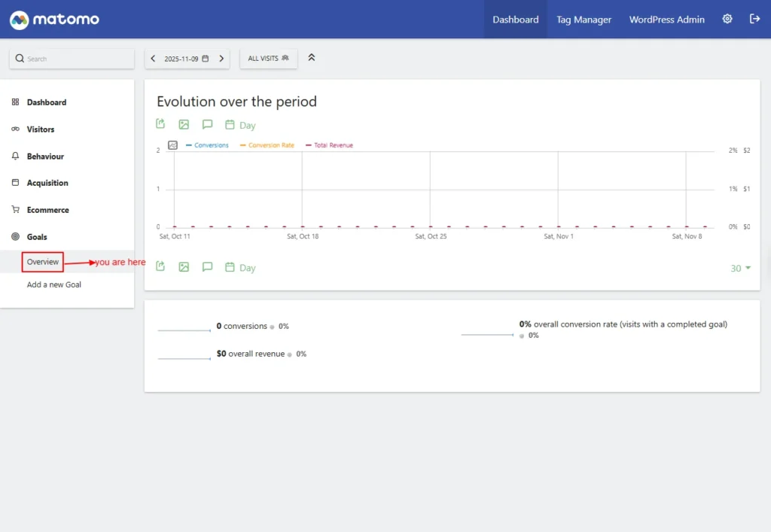Click the export icon below the chart

160,266
